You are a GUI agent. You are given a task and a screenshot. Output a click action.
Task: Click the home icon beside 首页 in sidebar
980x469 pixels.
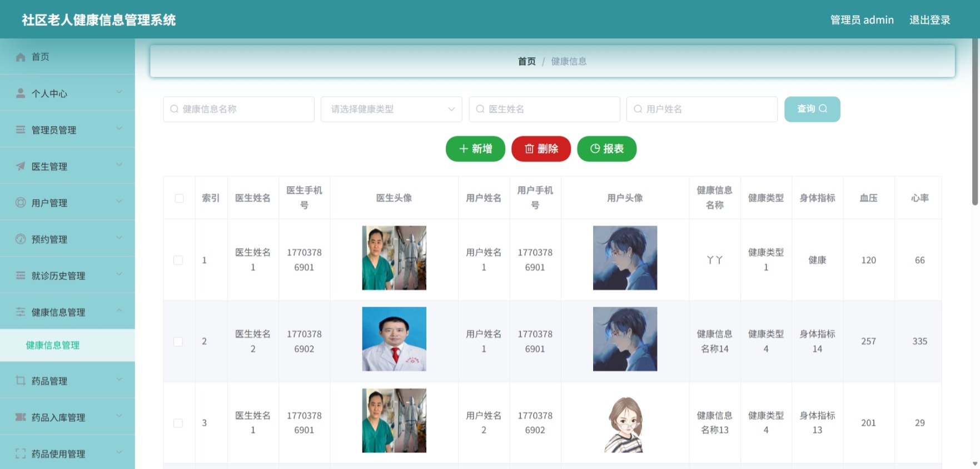(21, 57)
